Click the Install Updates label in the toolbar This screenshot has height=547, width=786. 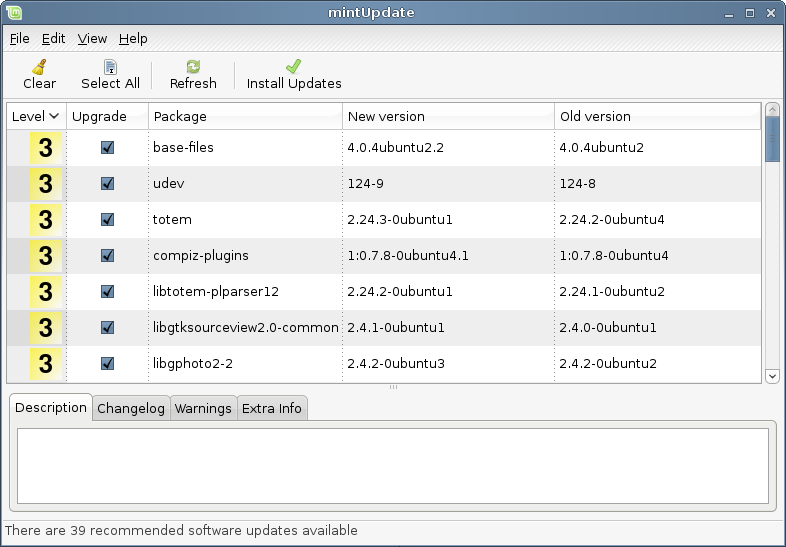pyautogui.click(x=294, y=83)
